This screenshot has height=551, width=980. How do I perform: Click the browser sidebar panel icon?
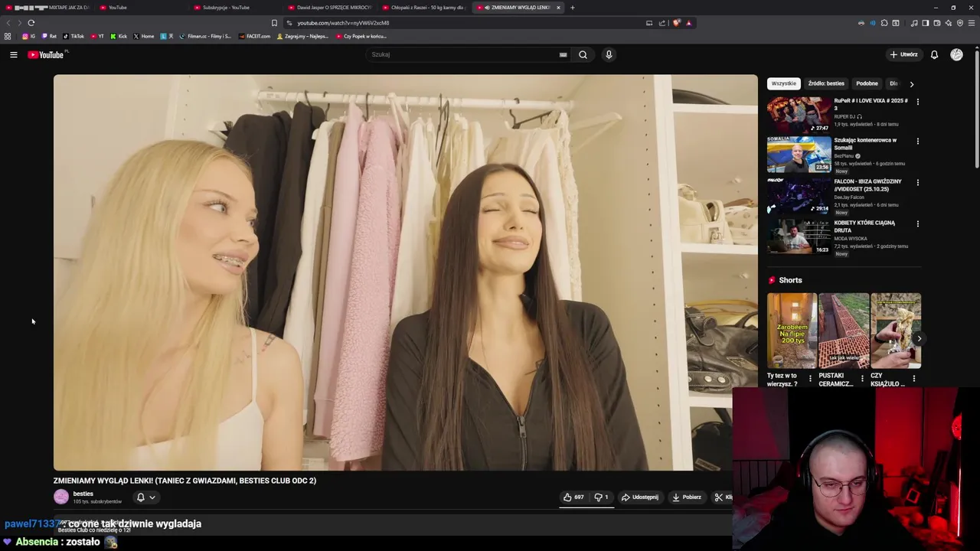(x=925, y=23)
